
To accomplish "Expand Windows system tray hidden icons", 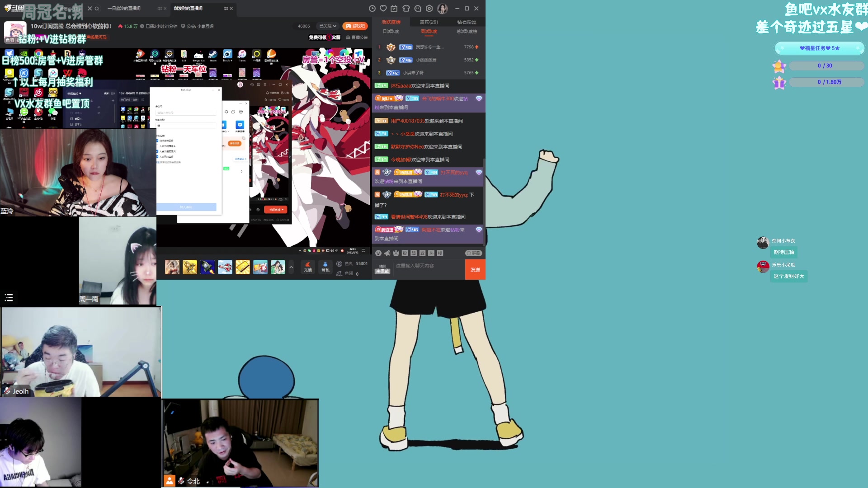I will click(x=300, y=250).
